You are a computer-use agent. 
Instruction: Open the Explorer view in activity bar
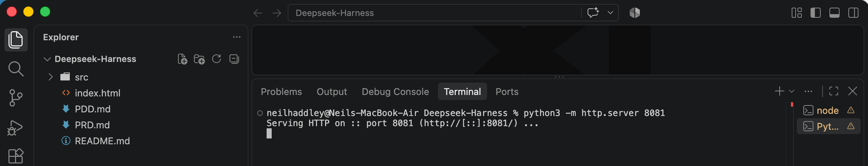(16, 39)
